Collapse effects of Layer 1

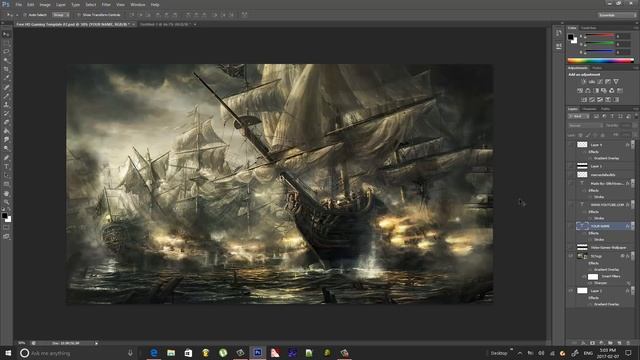632,291
